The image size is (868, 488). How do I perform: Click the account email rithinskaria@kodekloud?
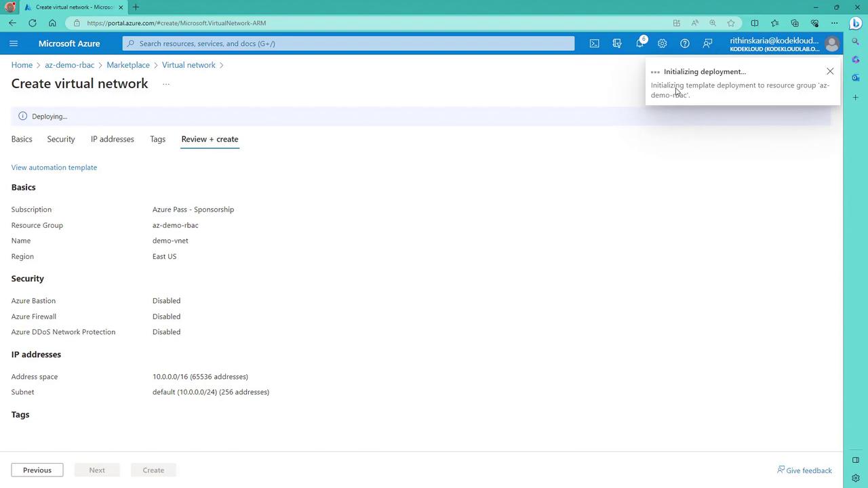click(x=774, y=40)
